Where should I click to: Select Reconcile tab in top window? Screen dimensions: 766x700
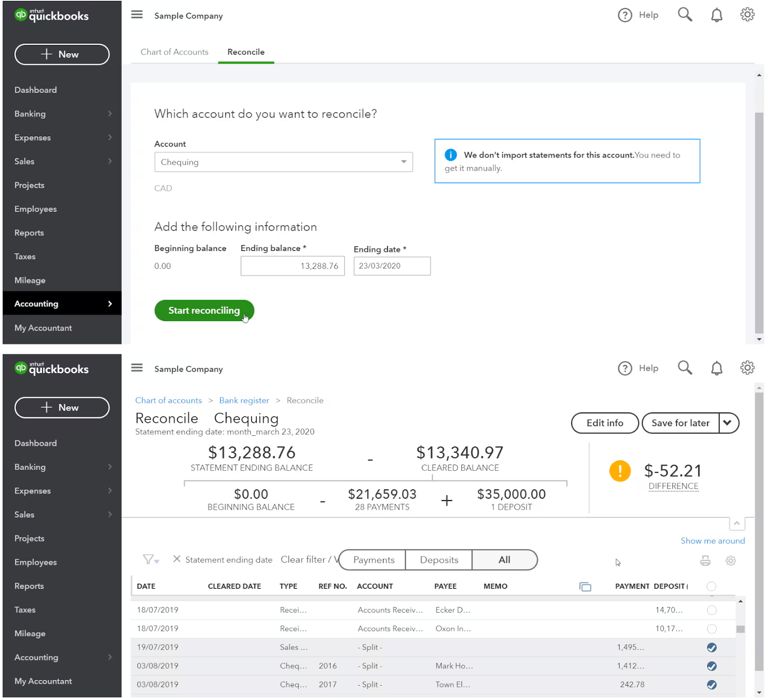(x=246, y=52)
